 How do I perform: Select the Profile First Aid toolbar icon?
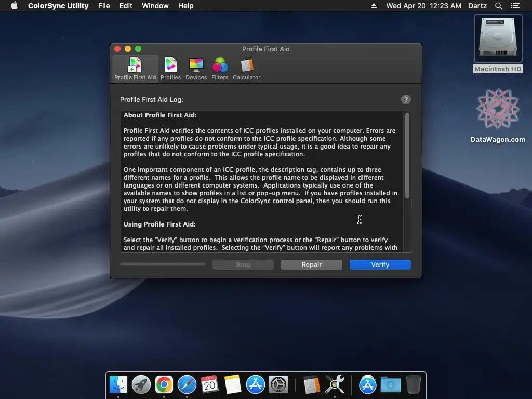click(x=135, y=69)
